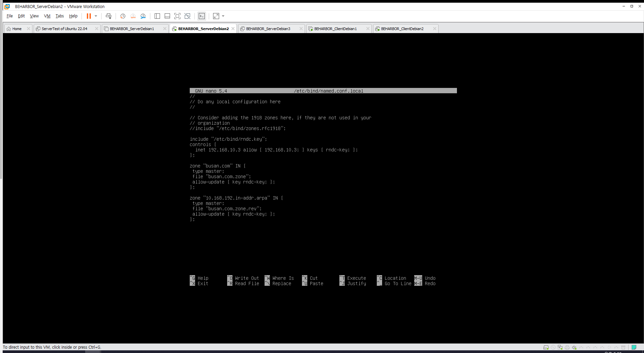644x353 pixels.
Task: Click the console view icon
Action: (202, 16)
